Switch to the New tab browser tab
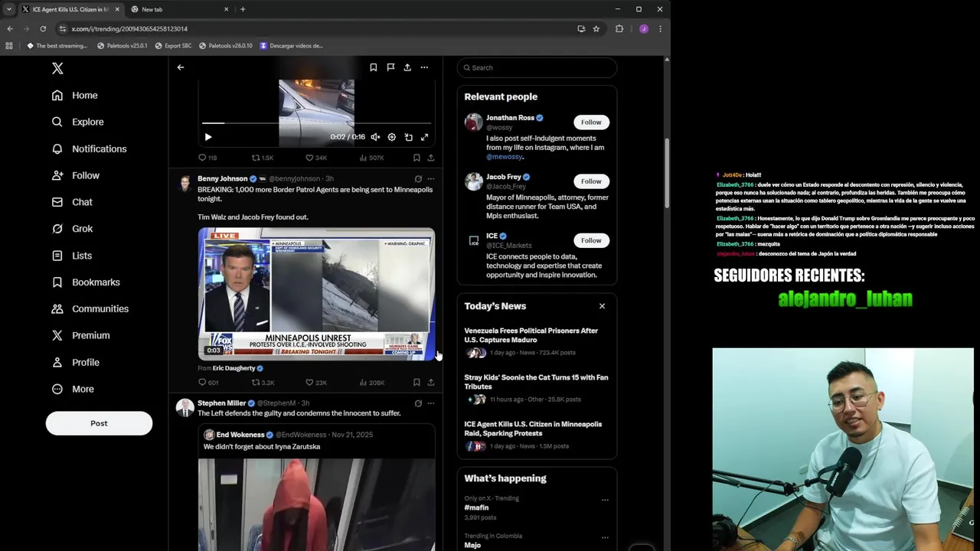 tap(179, 9)
